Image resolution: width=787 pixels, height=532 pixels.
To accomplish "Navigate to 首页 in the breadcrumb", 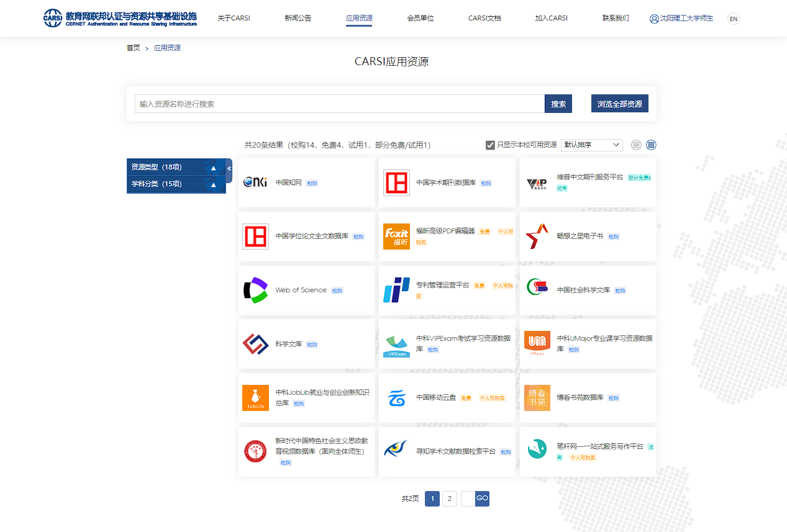I will pos(134,48).
